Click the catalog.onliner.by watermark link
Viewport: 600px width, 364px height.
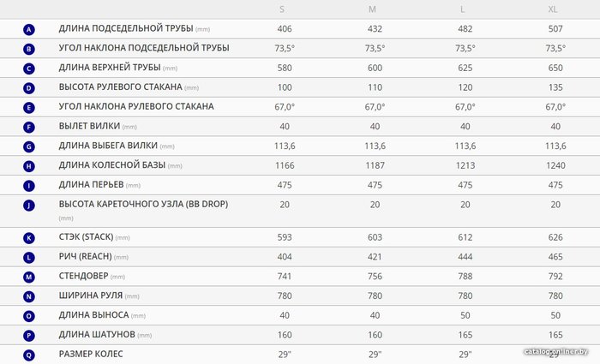[555, 351]
